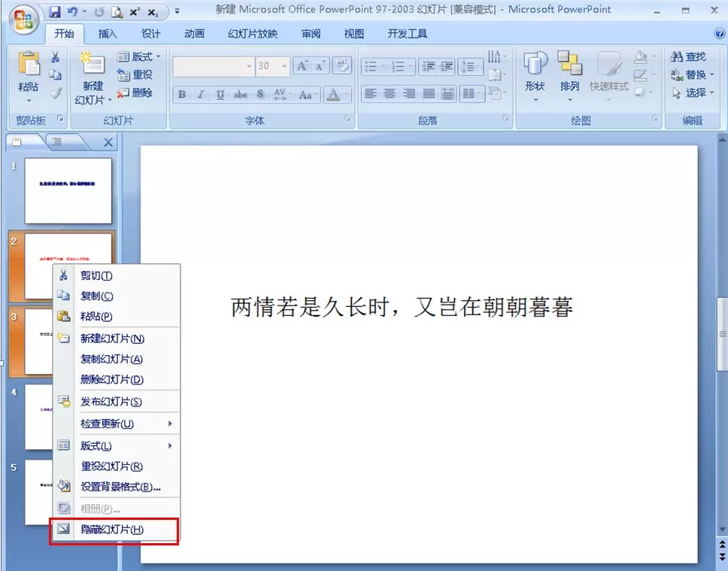Save the presentation via quick access toolbar
Screen dimensions: 728x571
55,12
